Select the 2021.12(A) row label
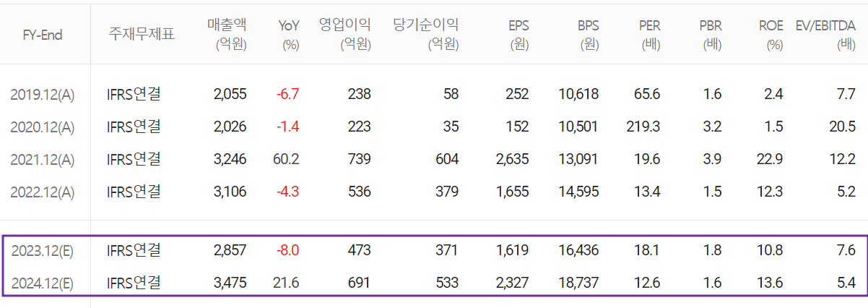868x308 pixels. click(42, 159)
